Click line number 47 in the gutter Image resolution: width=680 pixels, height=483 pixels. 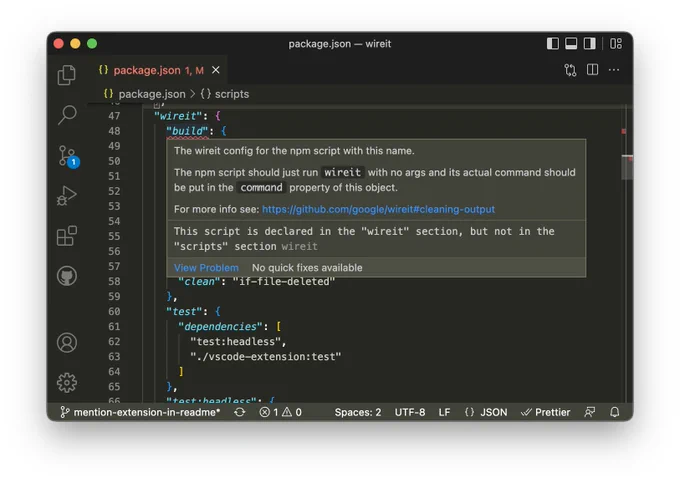coord(114,116)
